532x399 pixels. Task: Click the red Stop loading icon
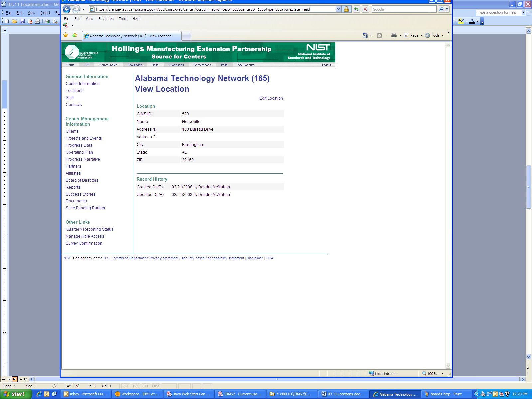(x=365, y=9)
